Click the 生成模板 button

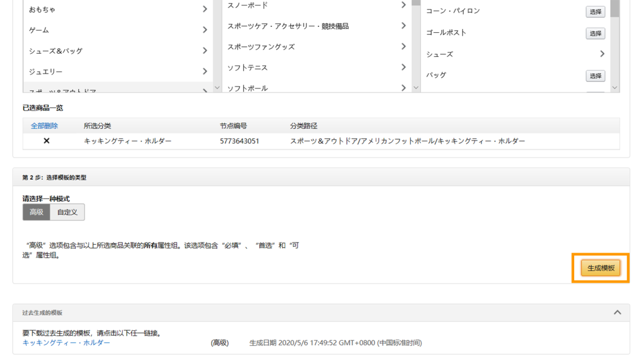pos(600,268)
